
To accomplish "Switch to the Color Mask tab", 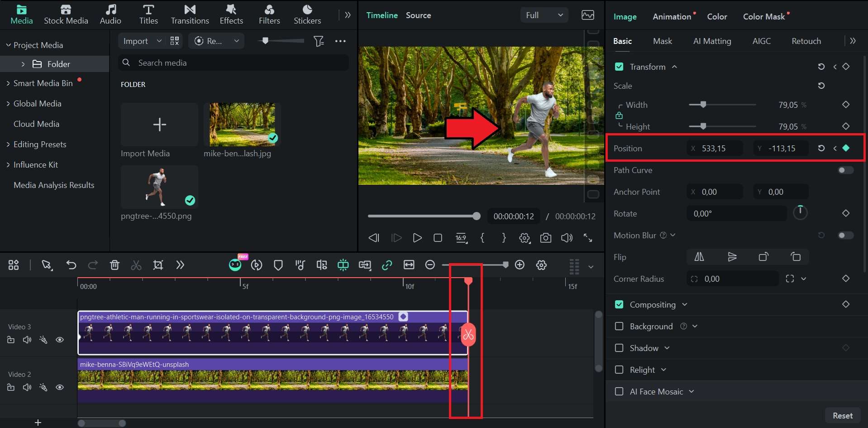I will [764, 17].
